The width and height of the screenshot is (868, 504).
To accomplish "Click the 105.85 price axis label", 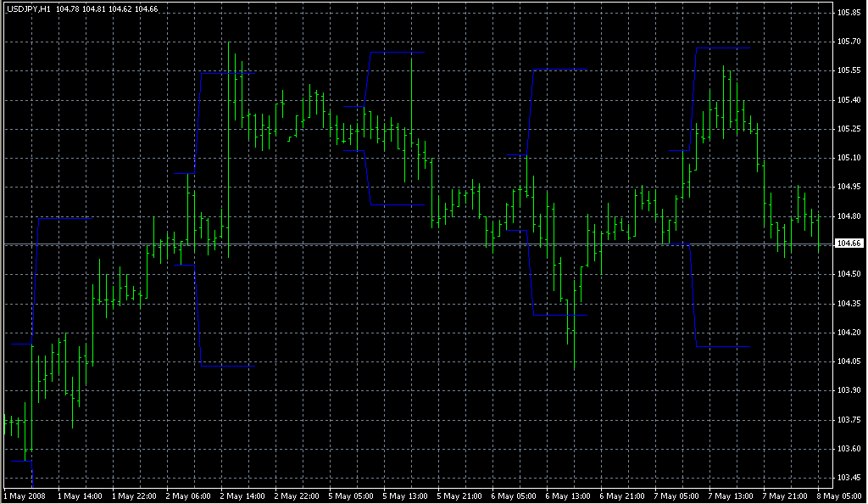I will click(x=849, y=12).
